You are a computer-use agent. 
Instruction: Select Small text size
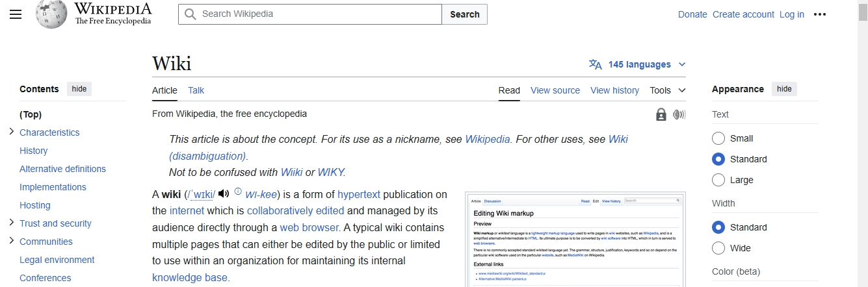tap(718, 138)
